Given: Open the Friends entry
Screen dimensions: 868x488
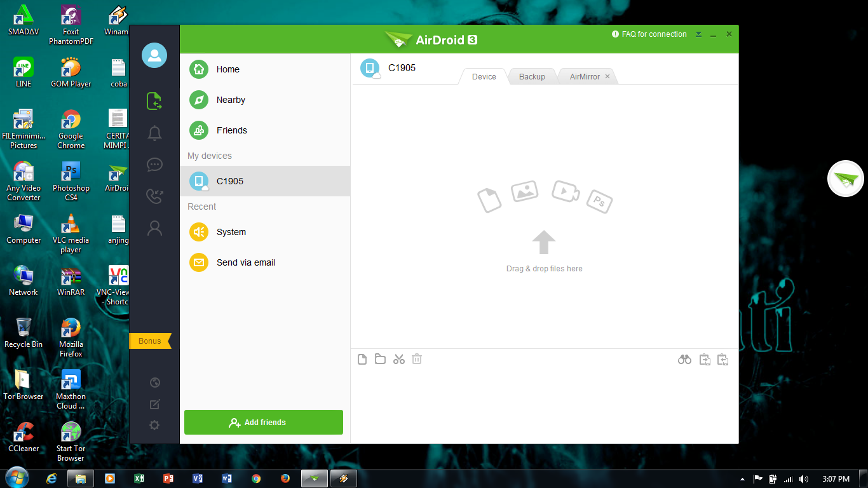Looking at the screenshot, I should (265, 130).
